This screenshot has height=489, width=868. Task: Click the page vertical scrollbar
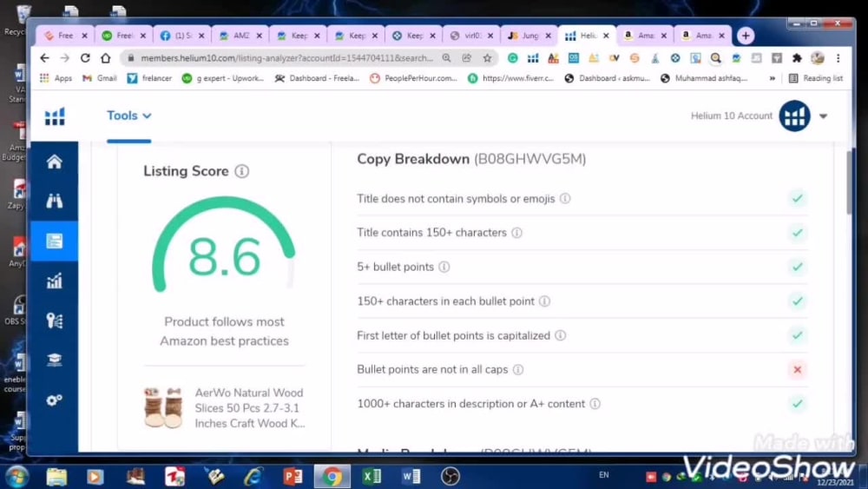point(849,182)
